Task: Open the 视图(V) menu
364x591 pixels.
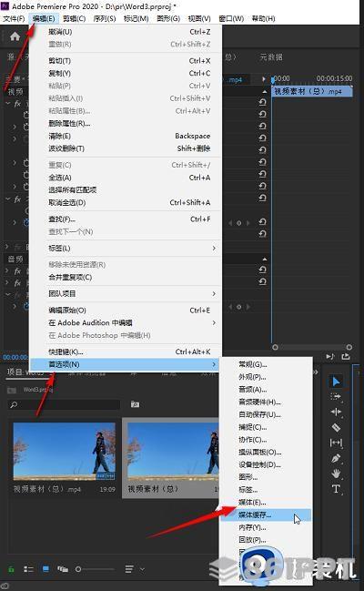Action: [199, 18]
